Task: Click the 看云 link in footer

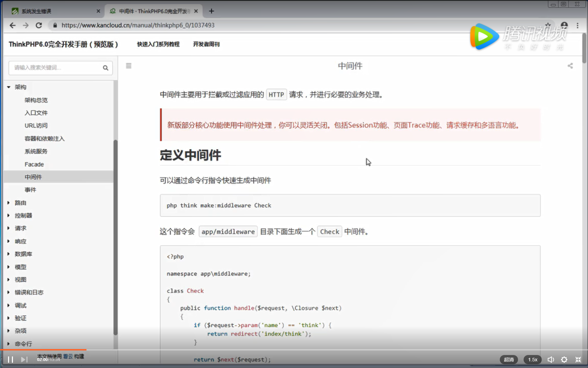Action: [x=68, y=356]
